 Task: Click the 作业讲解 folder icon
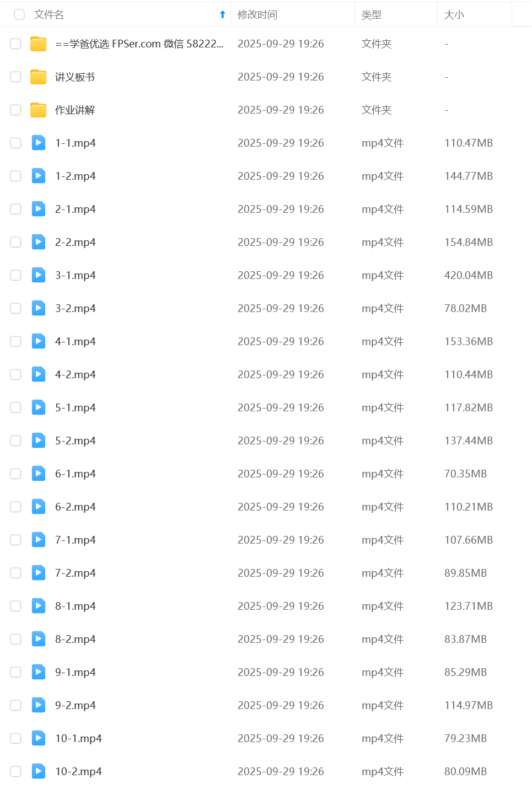[x=38, y=110]
